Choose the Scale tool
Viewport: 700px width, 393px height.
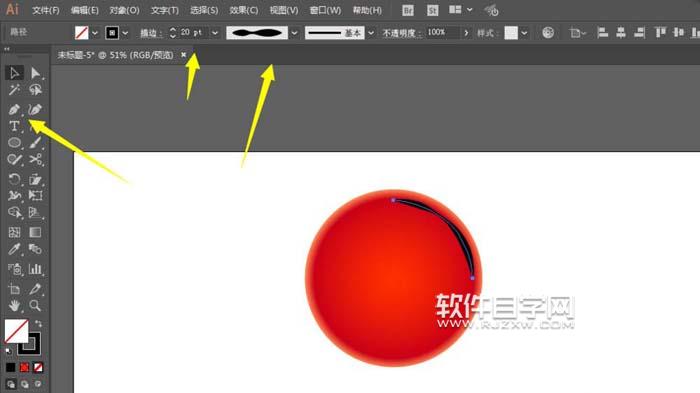35,179
